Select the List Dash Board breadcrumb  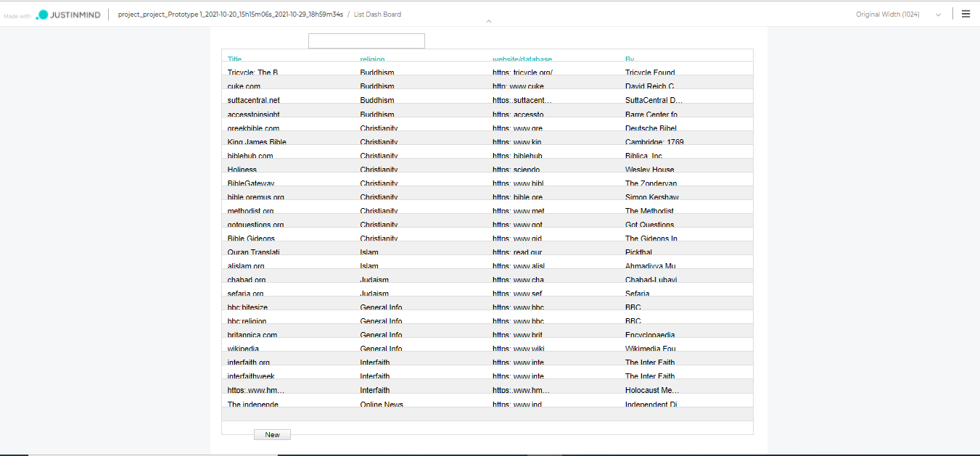tap(377, 14)
